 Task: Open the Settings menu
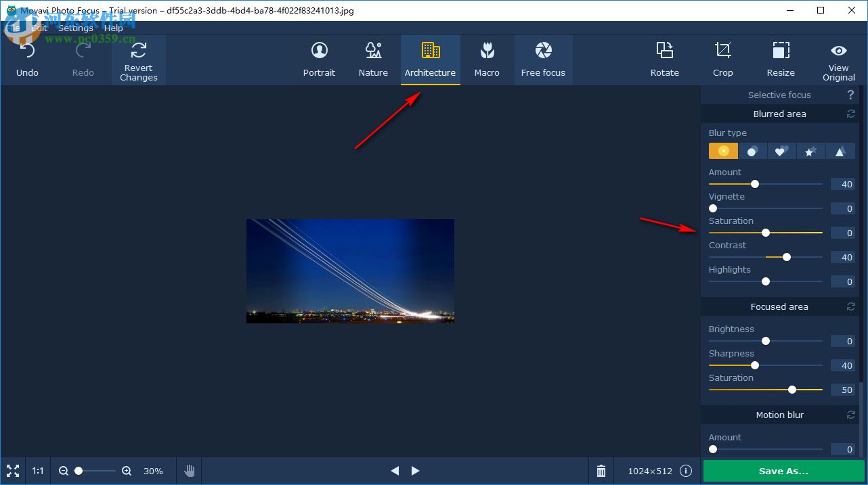coord(76,28)
